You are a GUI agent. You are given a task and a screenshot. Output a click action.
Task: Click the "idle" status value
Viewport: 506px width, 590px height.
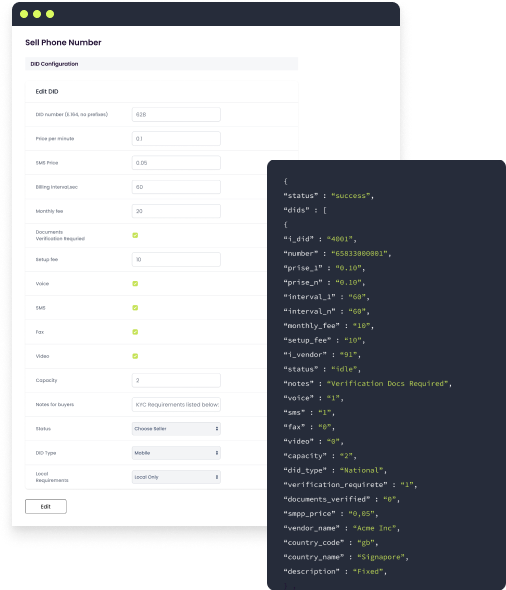[x=344, y=369]
